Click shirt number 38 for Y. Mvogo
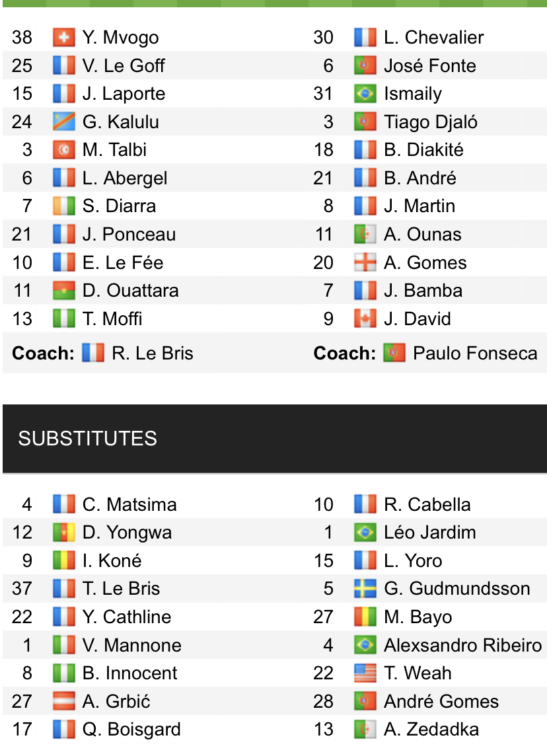The height and width of the screenshot is (756, 547). click(22, 38)
